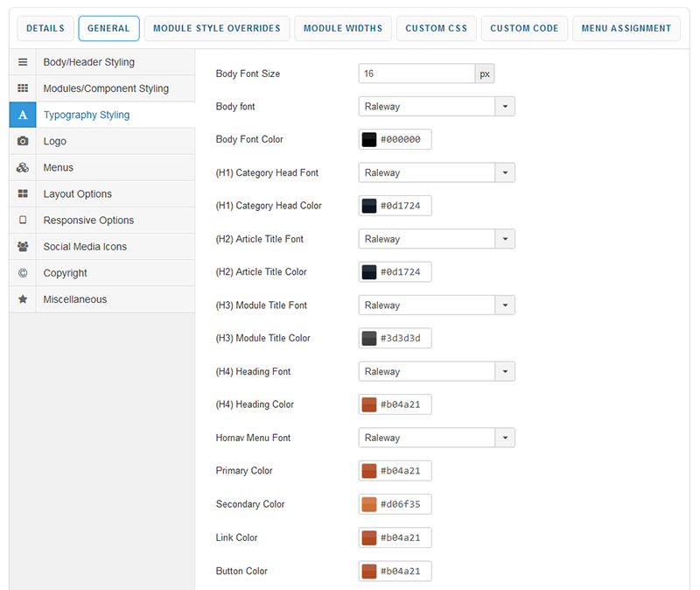Click the Body Font Color swatch
This screenshot has width=700, height=590.
click(369, 140)
